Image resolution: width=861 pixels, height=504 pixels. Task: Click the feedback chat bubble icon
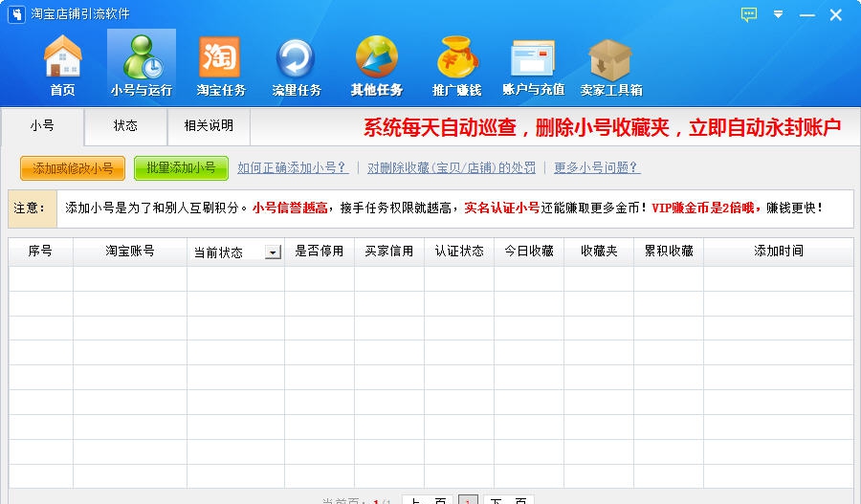(749, 14)
